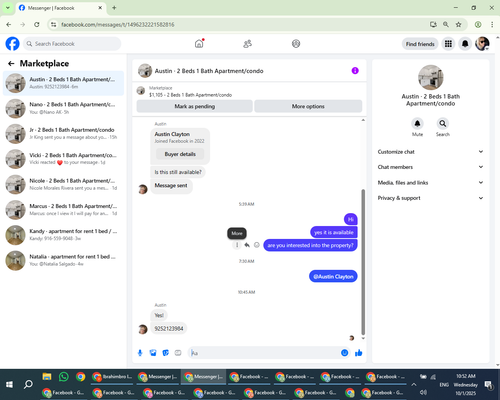The height and width of the screenshot is (400, 500).
Task: Click the More options listing button
Action: point(308,106)
